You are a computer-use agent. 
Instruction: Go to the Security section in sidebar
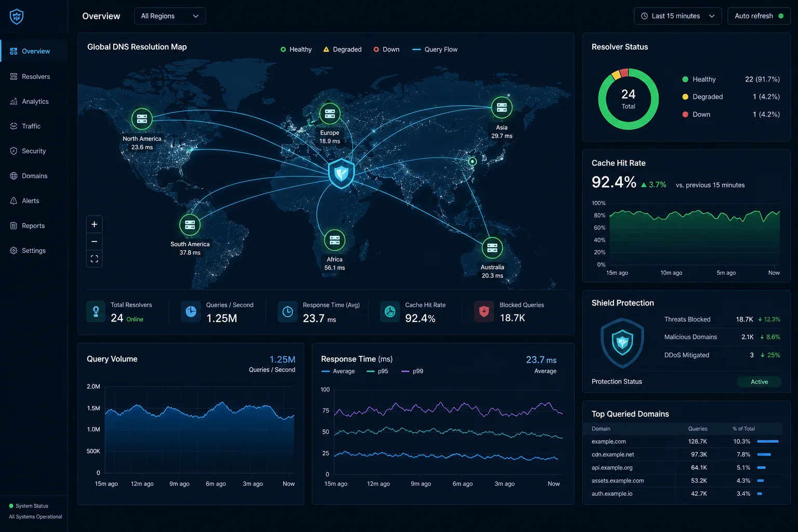(x=34, y=151)
